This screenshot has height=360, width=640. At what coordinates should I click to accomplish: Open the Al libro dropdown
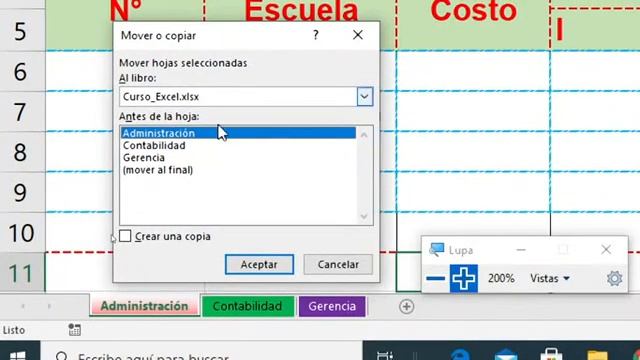[364, 97]
